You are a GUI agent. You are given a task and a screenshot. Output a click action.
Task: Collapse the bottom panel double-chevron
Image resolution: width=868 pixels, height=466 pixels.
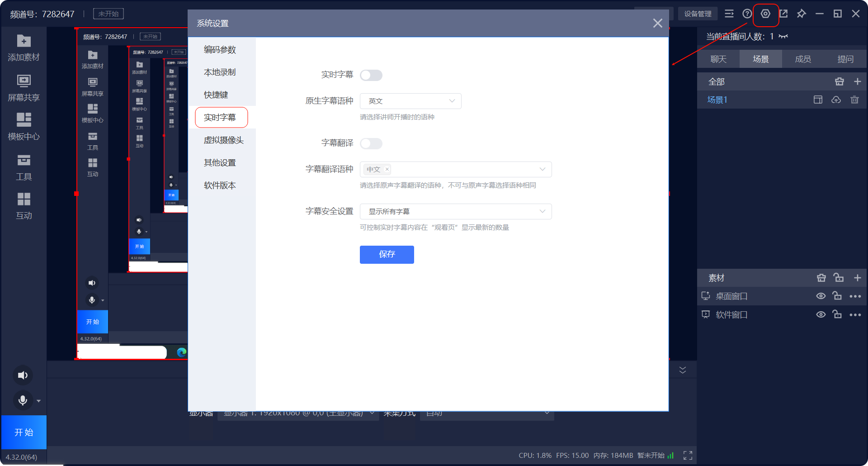coord(683,370)
